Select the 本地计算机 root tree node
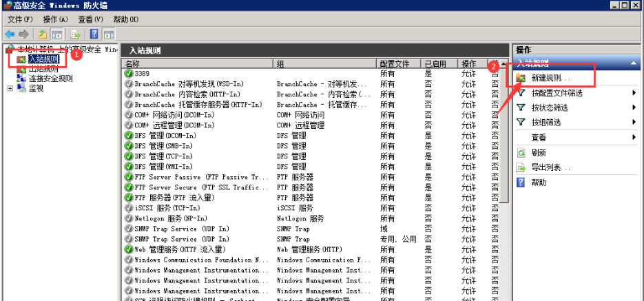The image size is (644, 301). click(x=61, y=50)
